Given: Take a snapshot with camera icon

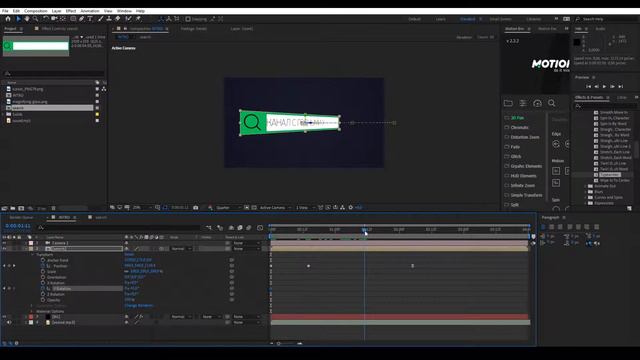Looking at the screenshot, I should [196, 208].
